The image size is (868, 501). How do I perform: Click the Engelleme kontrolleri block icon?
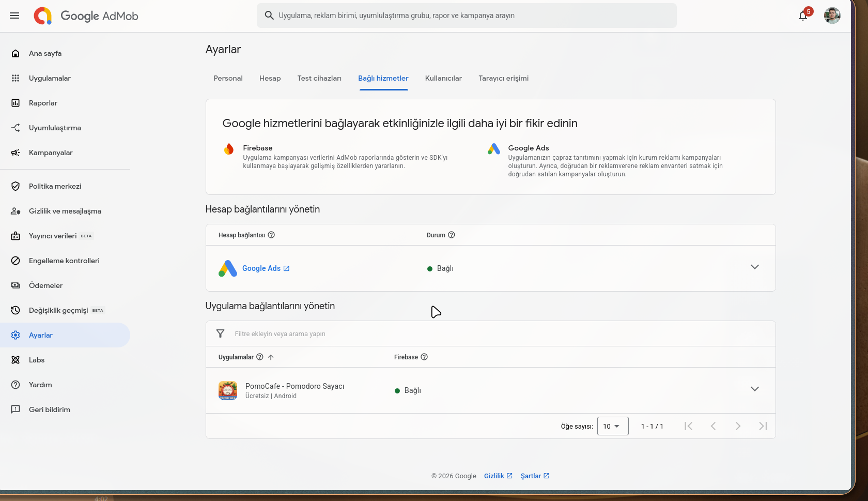[16, 261]
